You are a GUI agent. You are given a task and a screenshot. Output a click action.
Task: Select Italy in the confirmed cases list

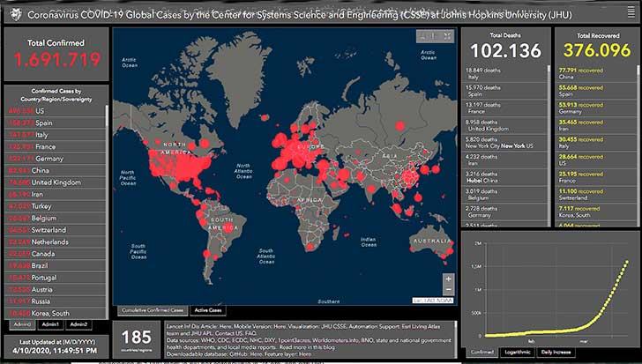[x=56, y=135]
